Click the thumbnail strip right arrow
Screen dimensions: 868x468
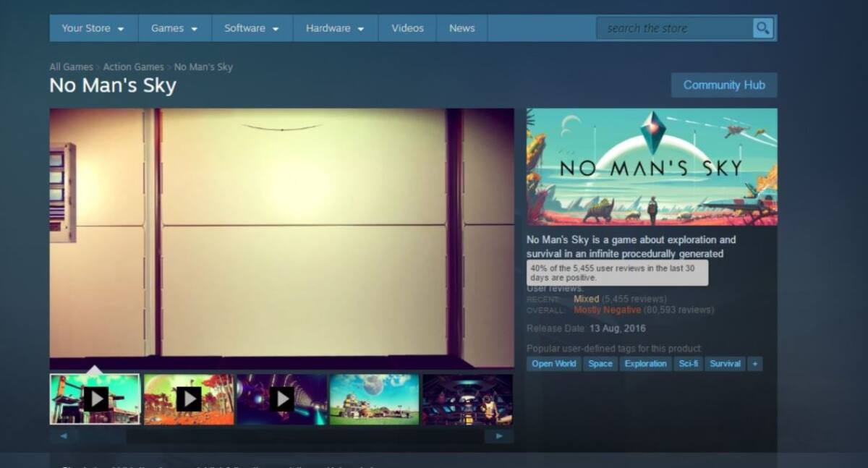pos(499,436)
